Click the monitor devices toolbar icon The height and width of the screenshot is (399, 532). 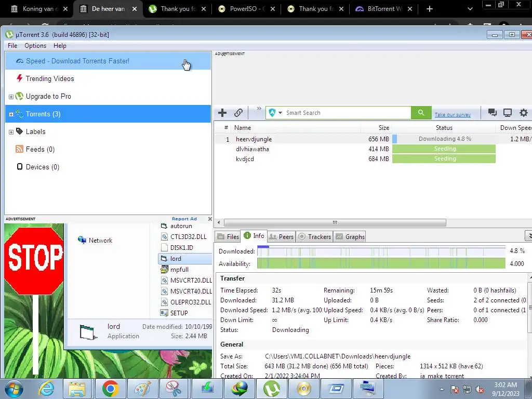508,113
